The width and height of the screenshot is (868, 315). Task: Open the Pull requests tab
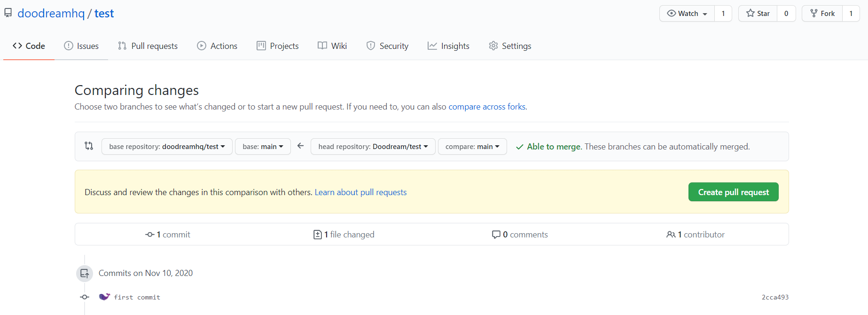point(148,46)
